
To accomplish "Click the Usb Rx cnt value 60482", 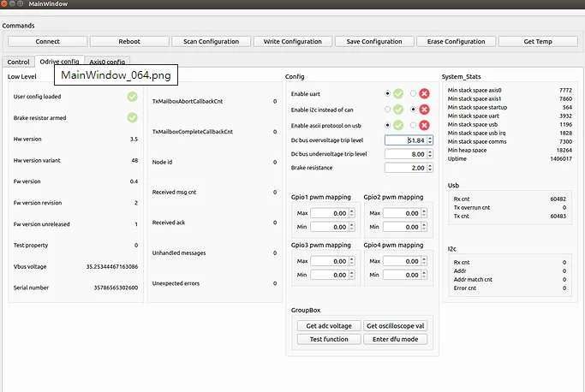I will point(558,199).
